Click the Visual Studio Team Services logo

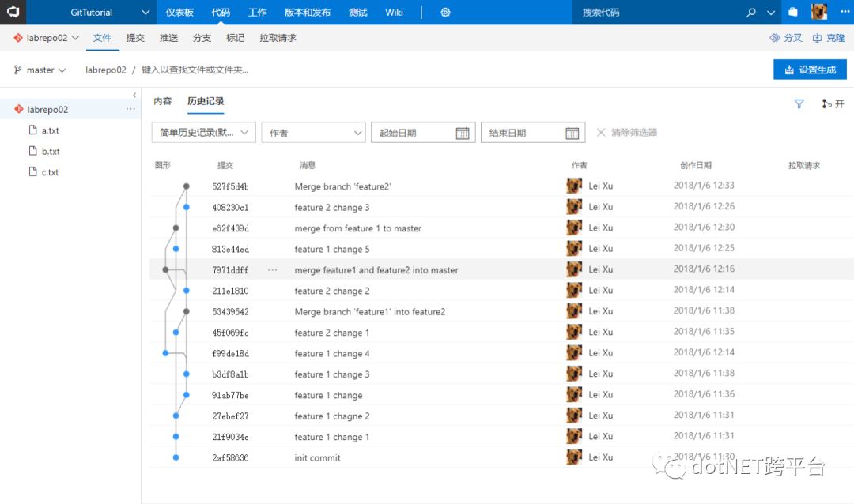13,12
